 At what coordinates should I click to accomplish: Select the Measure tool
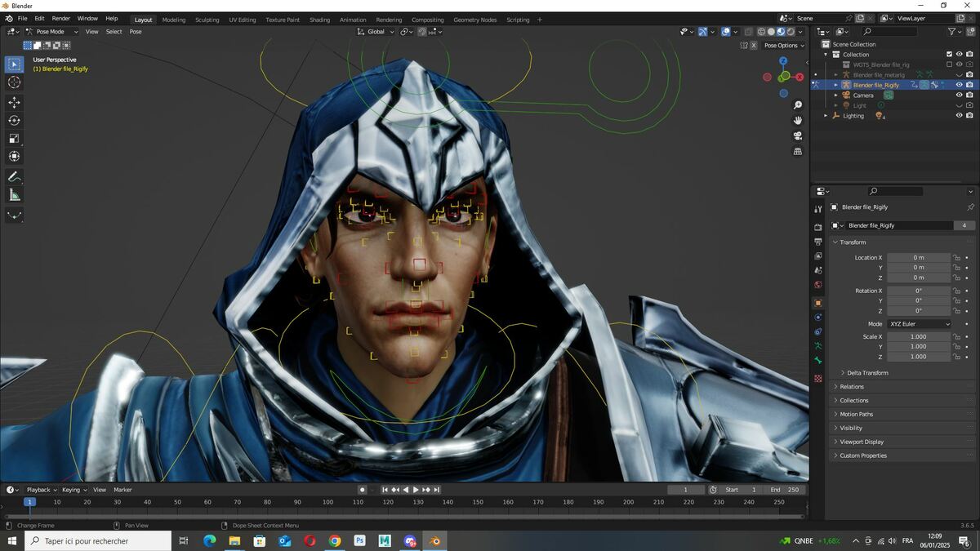point(14,195)
